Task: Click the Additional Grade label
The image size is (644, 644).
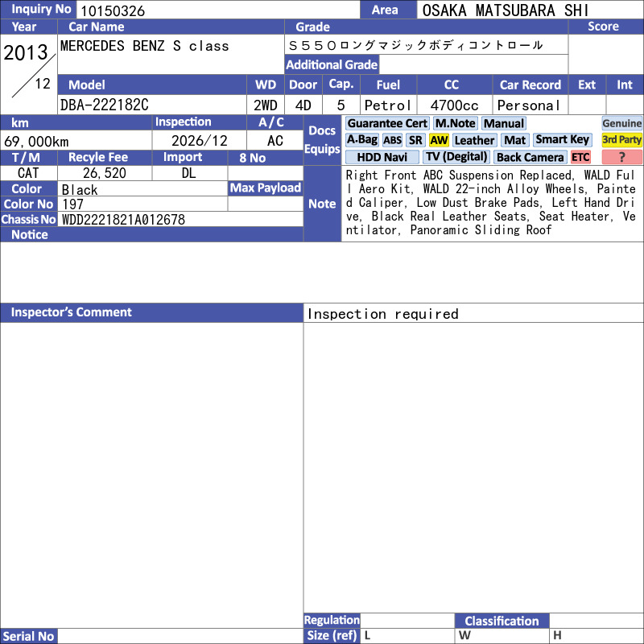Action: coord(332,65)
